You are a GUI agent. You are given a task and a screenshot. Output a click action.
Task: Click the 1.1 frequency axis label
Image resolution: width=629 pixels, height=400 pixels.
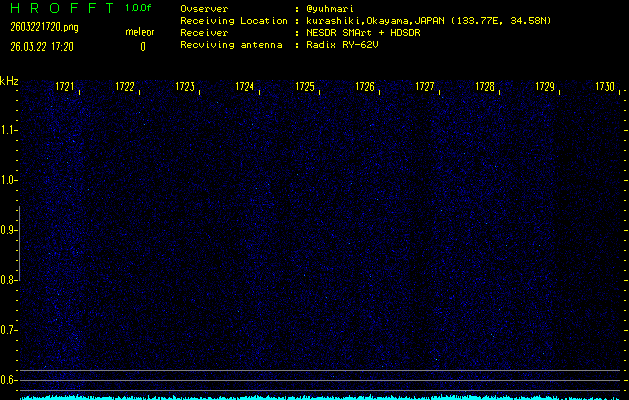[9, 130]
